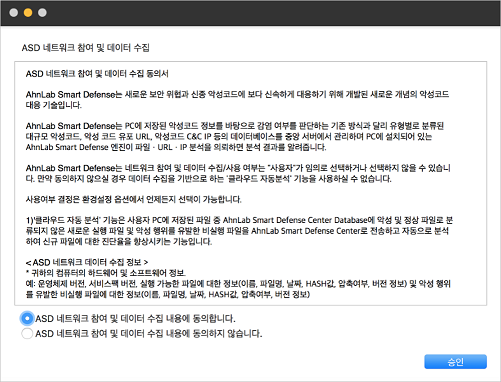The height and width of the screenshot is (382, 501).
Task: Click the yellow minimize window button
Action: coord(28,13)
